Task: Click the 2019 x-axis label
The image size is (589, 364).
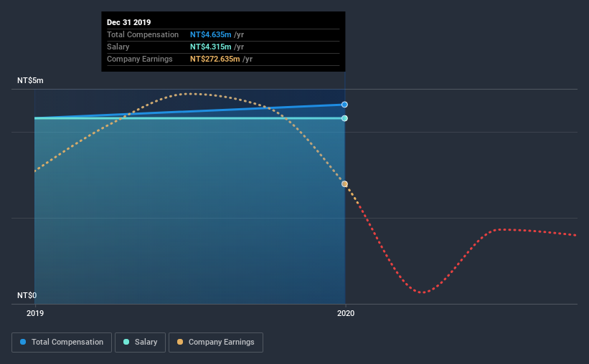Action: 35,313
